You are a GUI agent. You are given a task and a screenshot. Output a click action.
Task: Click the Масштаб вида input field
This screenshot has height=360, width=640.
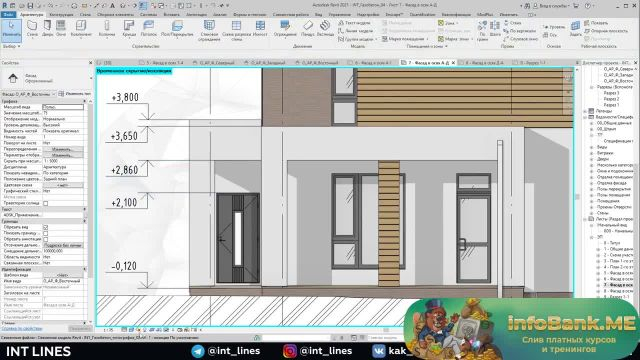(63, 107)
